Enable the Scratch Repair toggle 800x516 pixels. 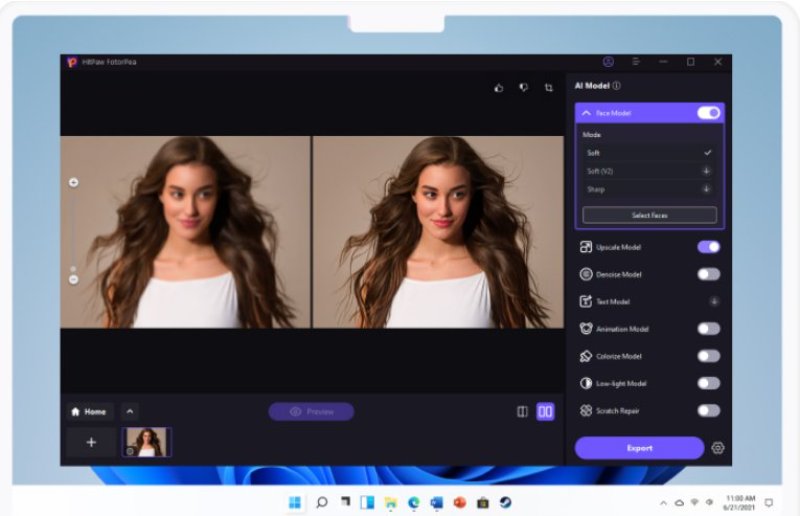(x=709, y=410)
